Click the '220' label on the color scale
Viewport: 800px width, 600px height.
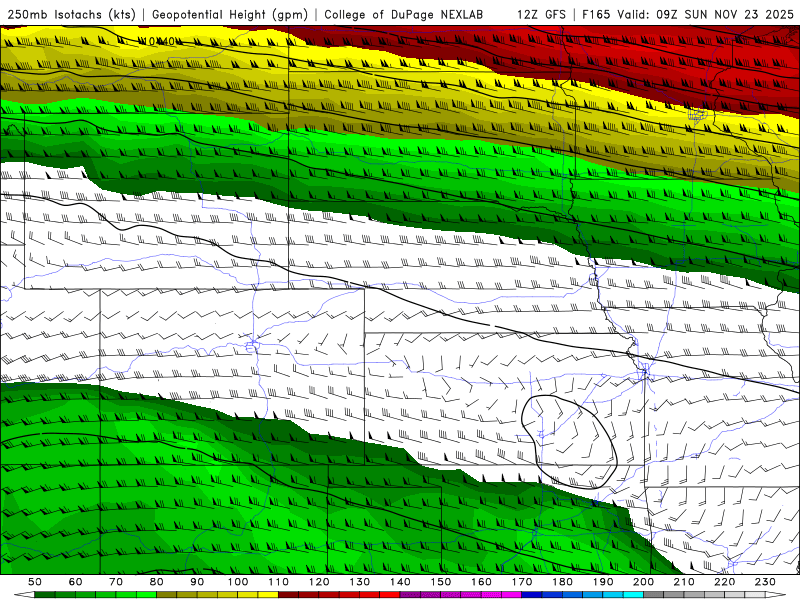tap(724, 582)
